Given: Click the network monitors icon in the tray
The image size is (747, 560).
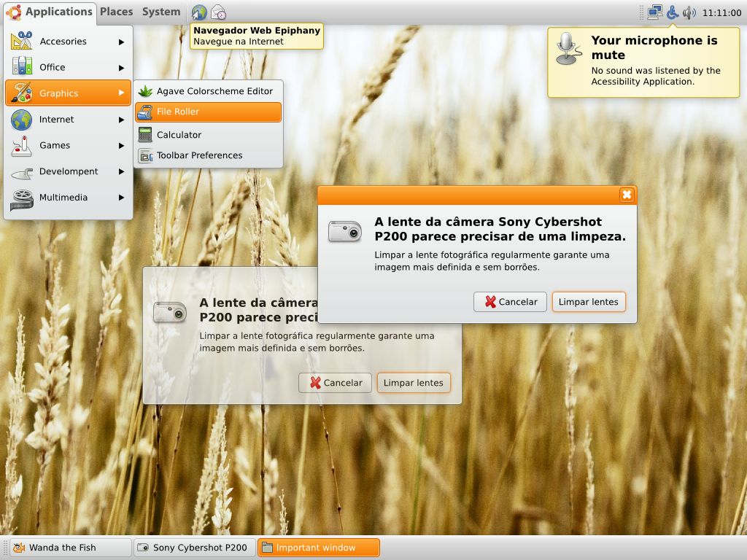Looking at the screenshot, I should [x=653, y=11].
